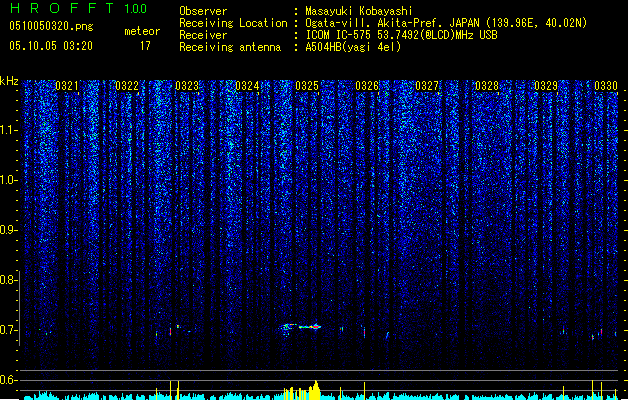Select the 0323 time marker
This screenshot has width=629, height=400.
(x=187, y=86)
